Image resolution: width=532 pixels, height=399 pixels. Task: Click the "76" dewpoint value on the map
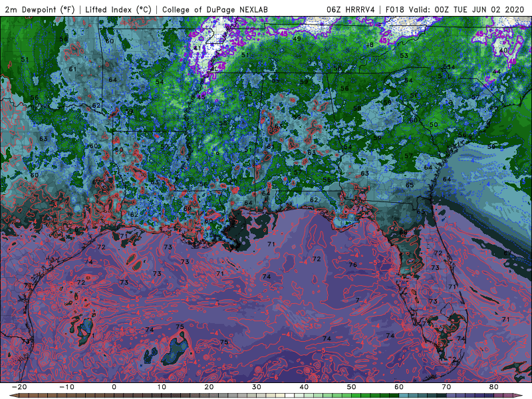point(353,265)
